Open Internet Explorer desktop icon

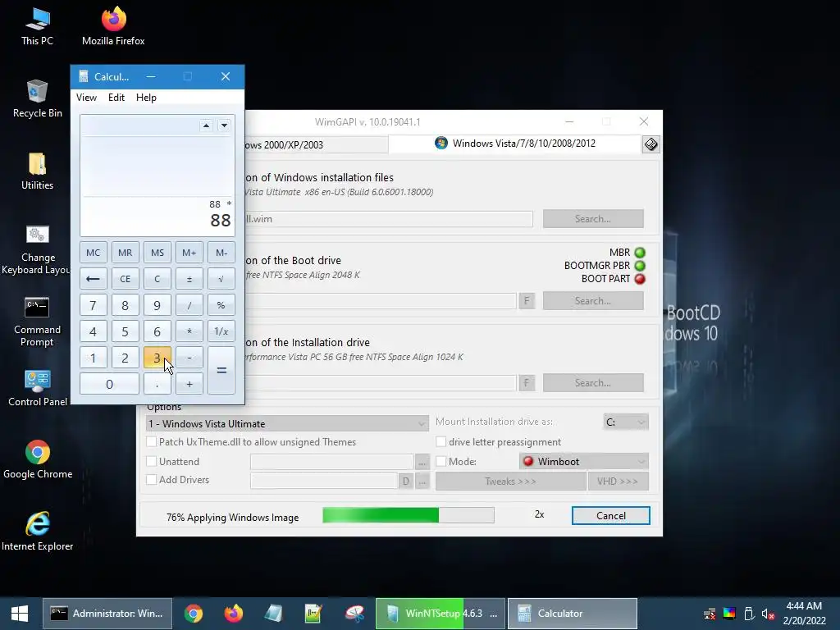[38, 532]
